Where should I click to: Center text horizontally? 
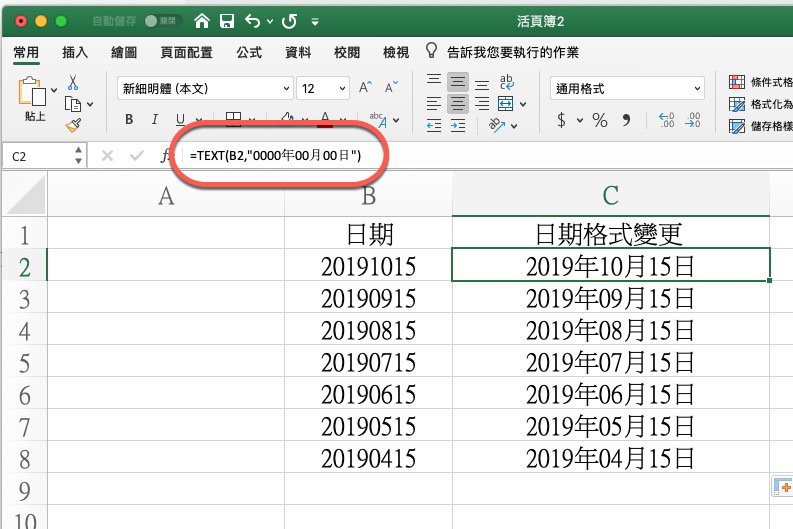click(x=458, y=104)
